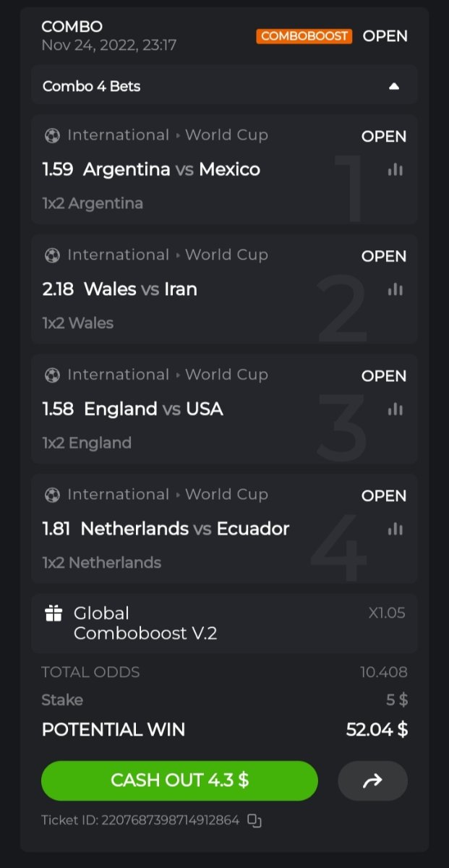Open statistics icon for Wales vs Iran
The width and height of the screenshot is (449, 868).
395,289
